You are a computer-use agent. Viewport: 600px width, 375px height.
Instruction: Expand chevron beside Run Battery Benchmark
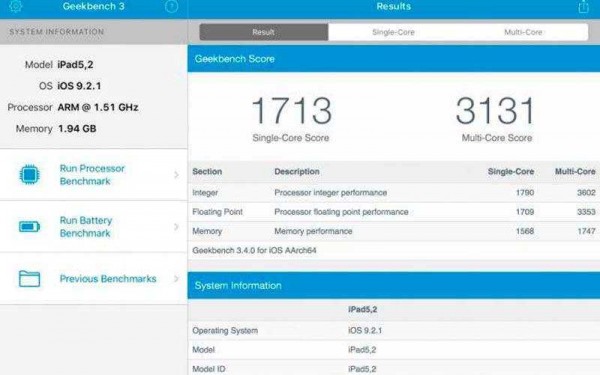pos(176,227)
